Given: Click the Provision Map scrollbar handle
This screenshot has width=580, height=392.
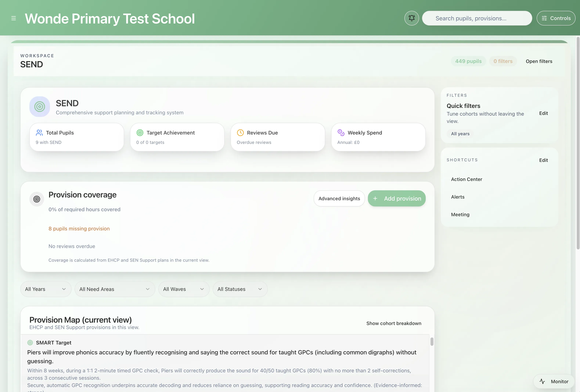Looking at the screenshot, I should [432, 342].
